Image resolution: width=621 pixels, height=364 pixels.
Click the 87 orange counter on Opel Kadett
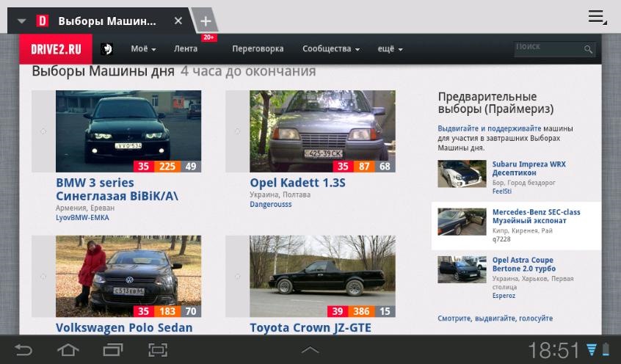(x=364, y=167)
